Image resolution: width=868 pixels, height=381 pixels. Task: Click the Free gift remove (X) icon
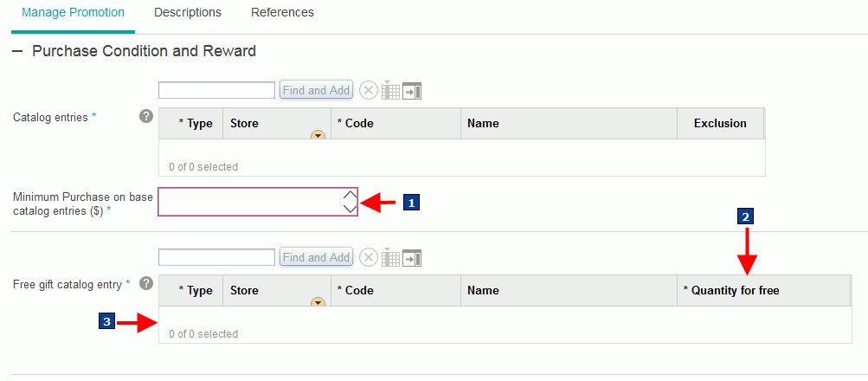(x=369, y=257)
